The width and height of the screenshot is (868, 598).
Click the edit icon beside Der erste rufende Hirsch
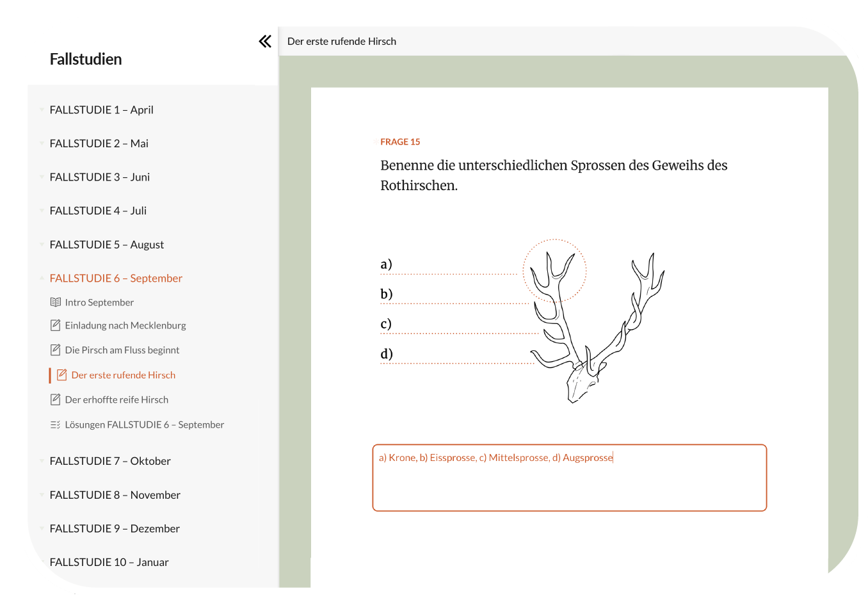[x=62, y=375]
